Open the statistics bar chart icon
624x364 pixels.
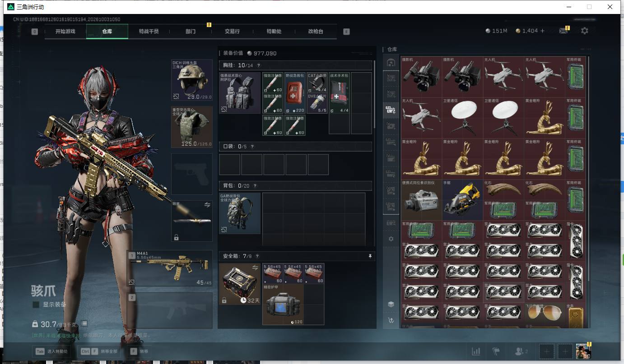coord(476,351)
